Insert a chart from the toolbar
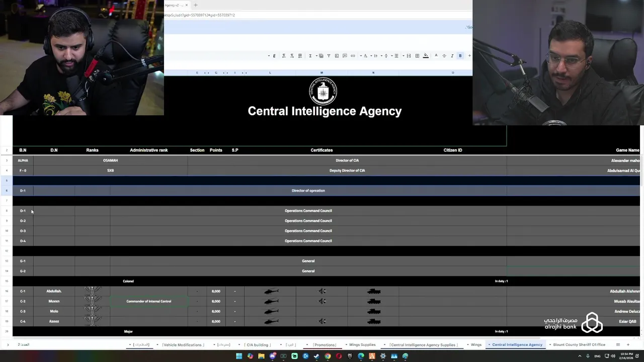This screenshot has width=644, height=362. coord(337,56)
